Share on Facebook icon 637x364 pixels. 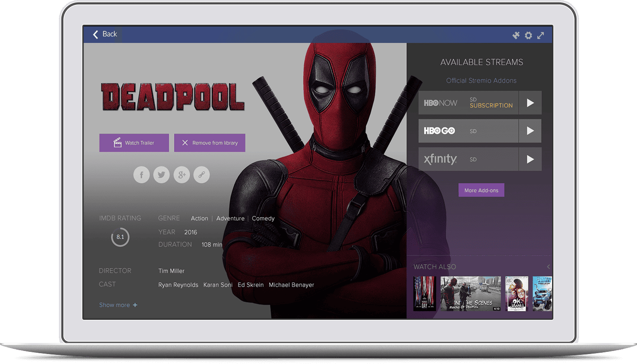pos(141,175)
